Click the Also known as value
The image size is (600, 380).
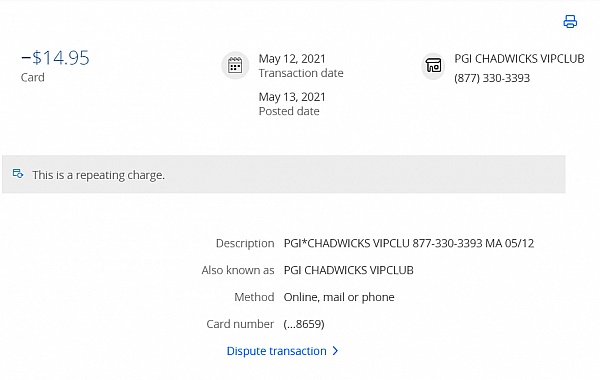[x=349, y=270]
